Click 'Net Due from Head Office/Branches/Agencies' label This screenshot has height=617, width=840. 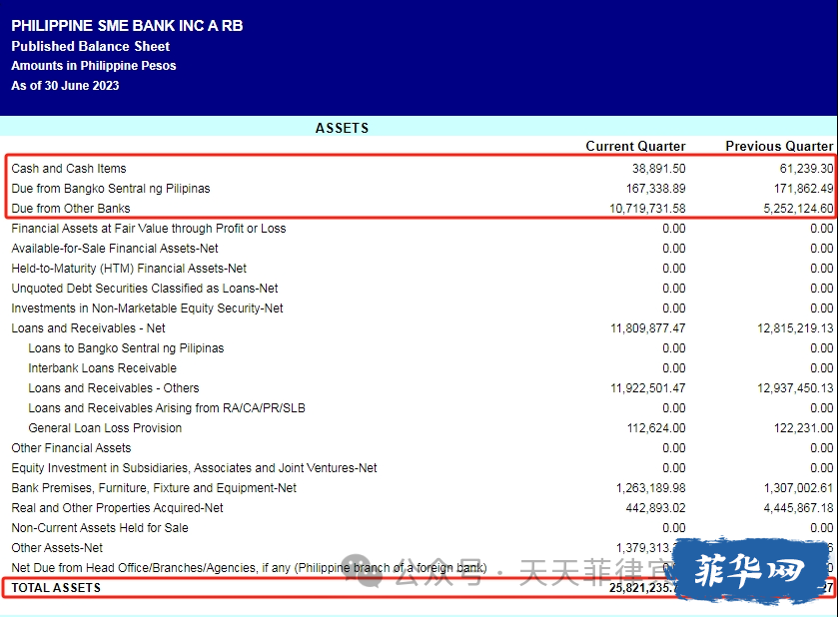point(249,568)
